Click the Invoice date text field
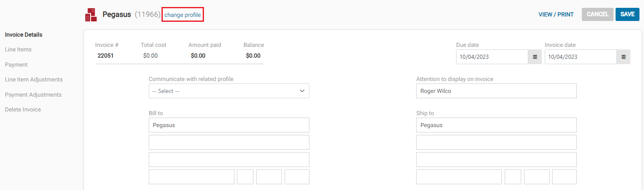The image size is (644, 190). 581,57
